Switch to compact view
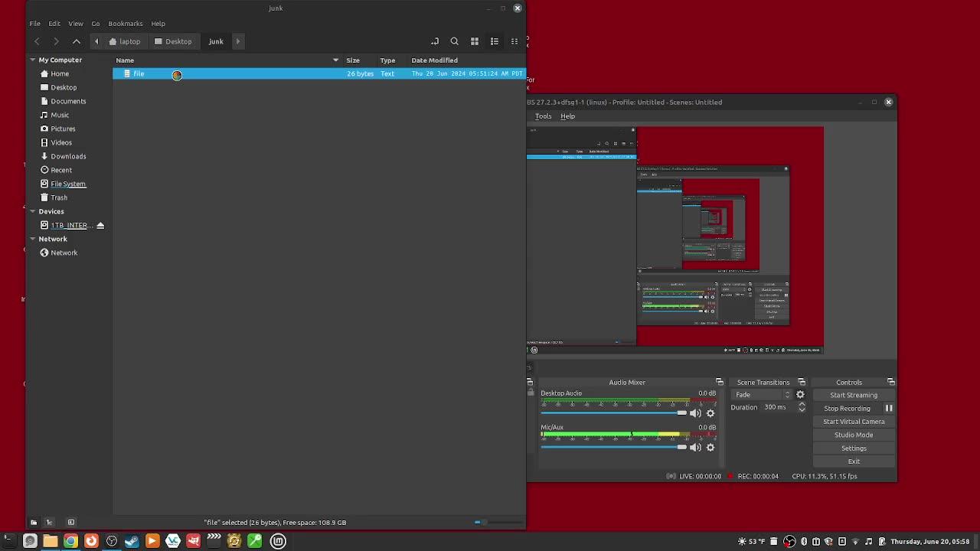This screenshot has width=980, height=551. tap(514, 41)
